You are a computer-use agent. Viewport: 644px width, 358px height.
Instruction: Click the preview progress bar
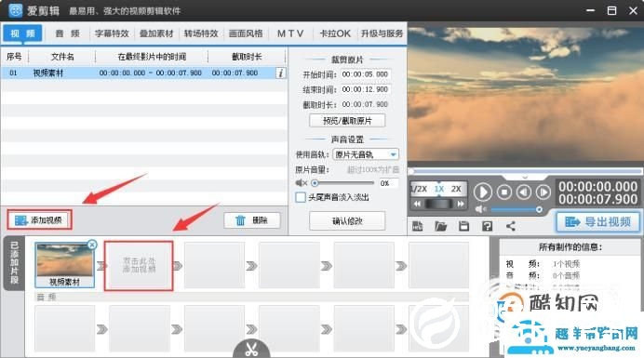click(525, 171)
